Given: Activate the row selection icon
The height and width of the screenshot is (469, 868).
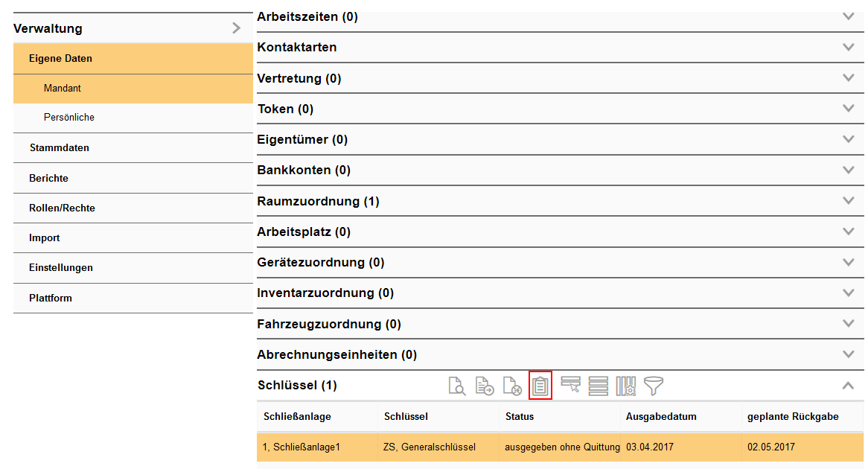Looking at the screenshot, I should point(570,386).
